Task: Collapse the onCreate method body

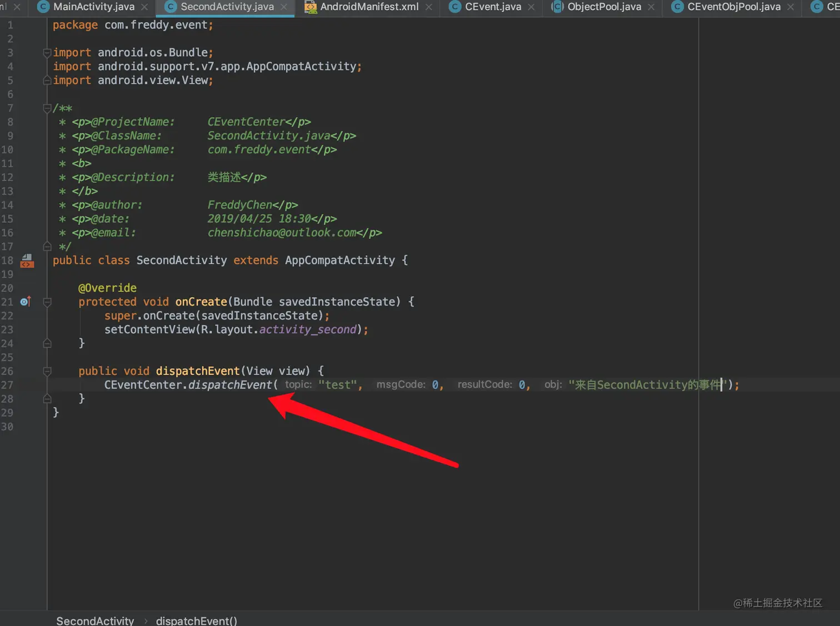Action: 47,302
